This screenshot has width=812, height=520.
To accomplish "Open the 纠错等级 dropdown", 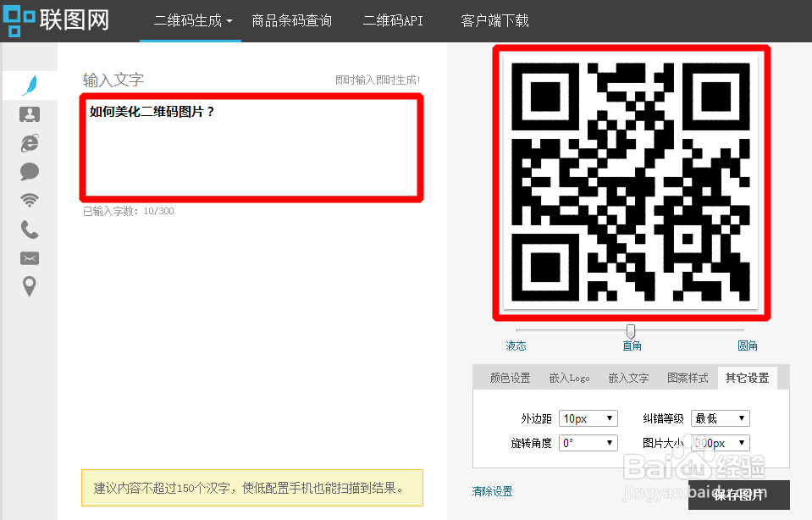I will 721,418.
